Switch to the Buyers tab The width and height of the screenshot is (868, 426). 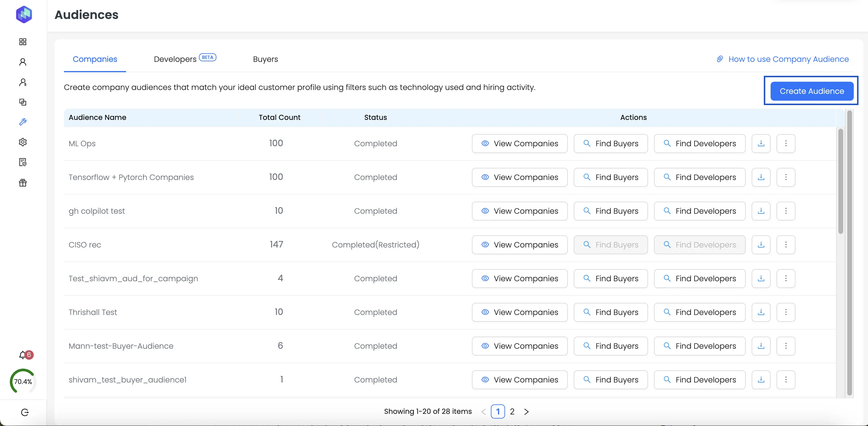click(265, 59)
